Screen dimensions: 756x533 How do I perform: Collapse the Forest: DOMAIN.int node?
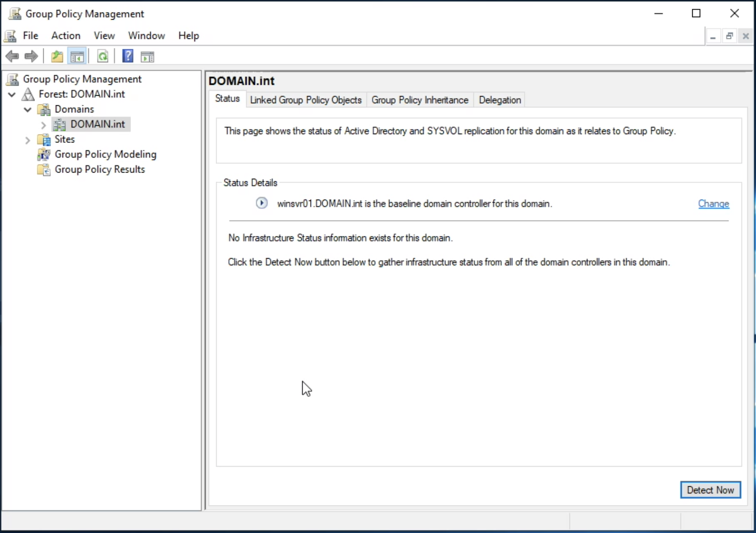[12, 94]
